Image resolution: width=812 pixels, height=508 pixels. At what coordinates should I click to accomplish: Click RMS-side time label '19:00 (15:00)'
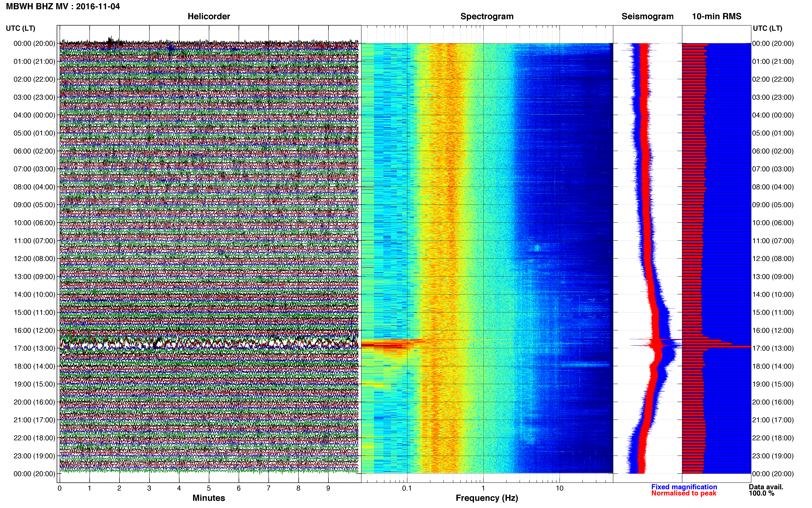(773, 384)
